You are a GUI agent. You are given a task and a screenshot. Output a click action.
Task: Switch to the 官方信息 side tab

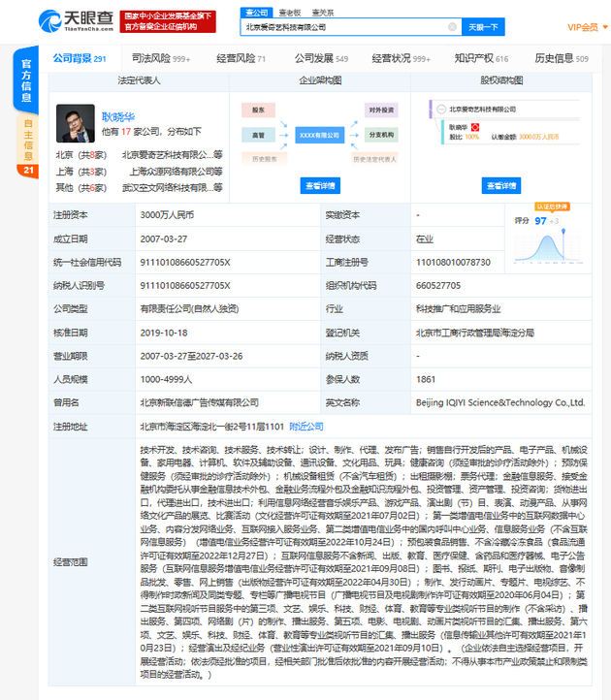coord(26,80)
